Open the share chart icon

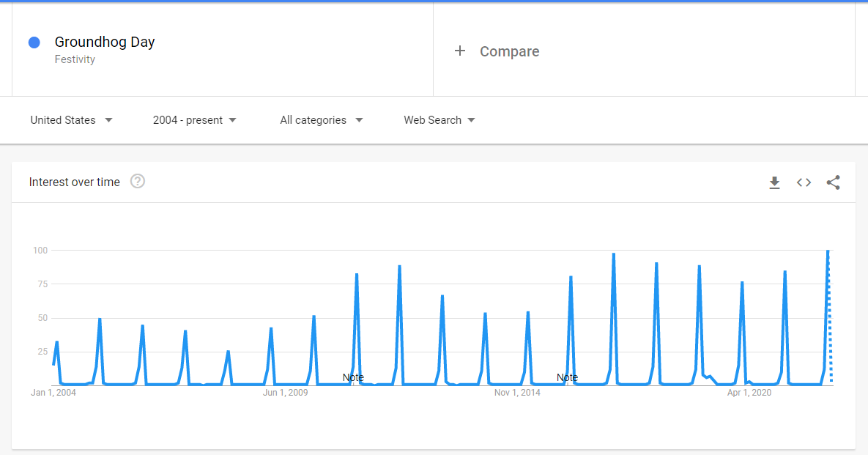point(833,182)
